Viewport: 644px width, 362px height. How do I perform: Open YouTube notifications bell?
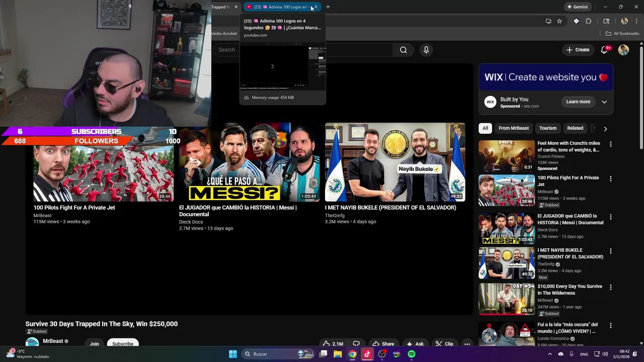(x=605, y=50)
